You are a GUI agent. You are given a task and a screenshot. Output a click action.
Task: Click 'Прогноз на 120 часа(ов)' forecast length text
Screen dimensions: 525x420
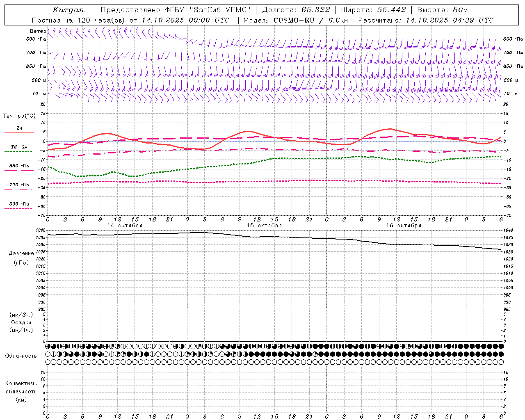tap(79, 20)
